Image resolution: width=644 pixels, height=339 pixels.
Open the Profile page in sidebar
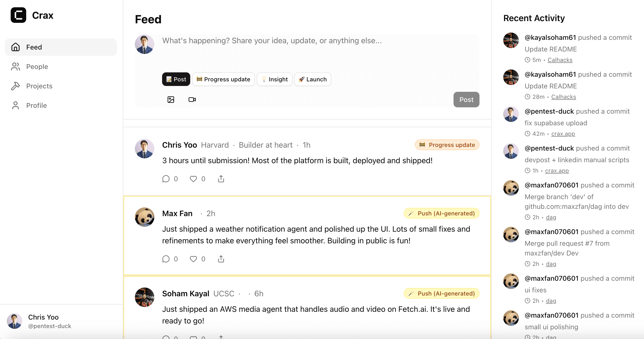click(36, 105)
